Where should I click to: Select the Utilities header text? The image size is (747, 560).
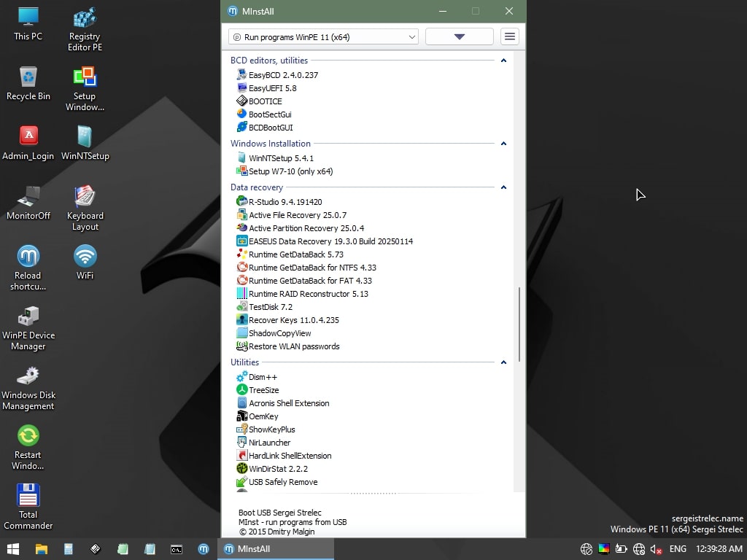coord(245,362)
